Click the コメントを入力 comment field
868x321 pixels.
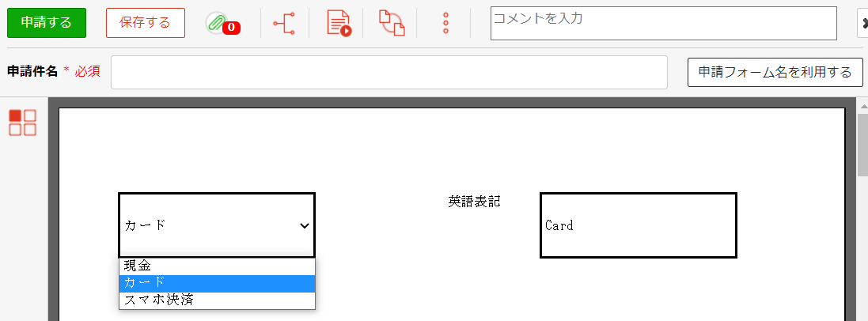pyautogui.click(x=663, y=23)
